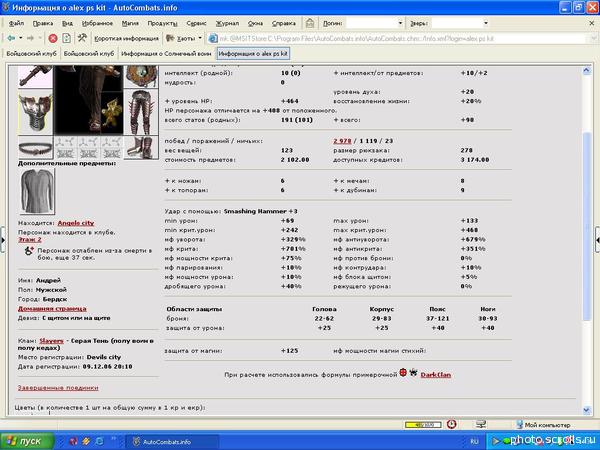The height and width of the screenshot is (450, 600).
Task: Open the Завершенные поединки link
Action: pos(58,388)
